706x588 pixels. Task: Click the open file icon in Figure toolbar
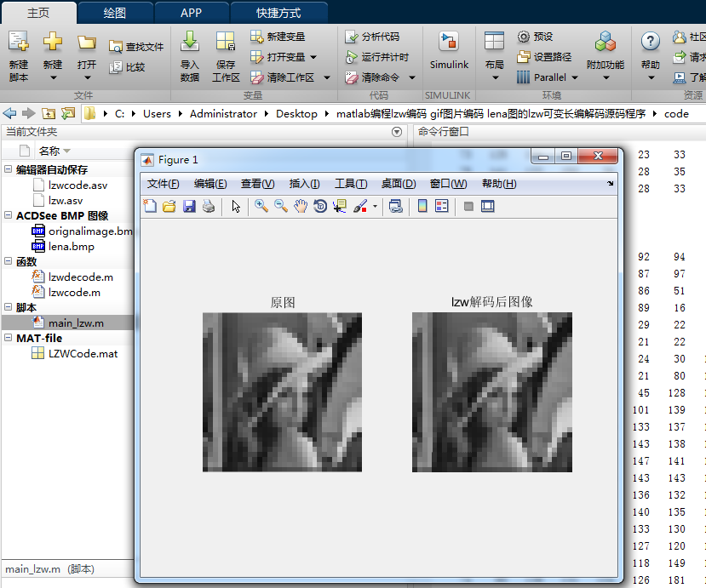coord(169,206)
